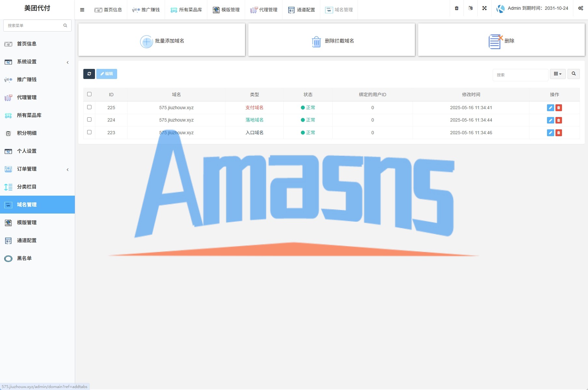Sort by the ID column header

pos(111,95)
